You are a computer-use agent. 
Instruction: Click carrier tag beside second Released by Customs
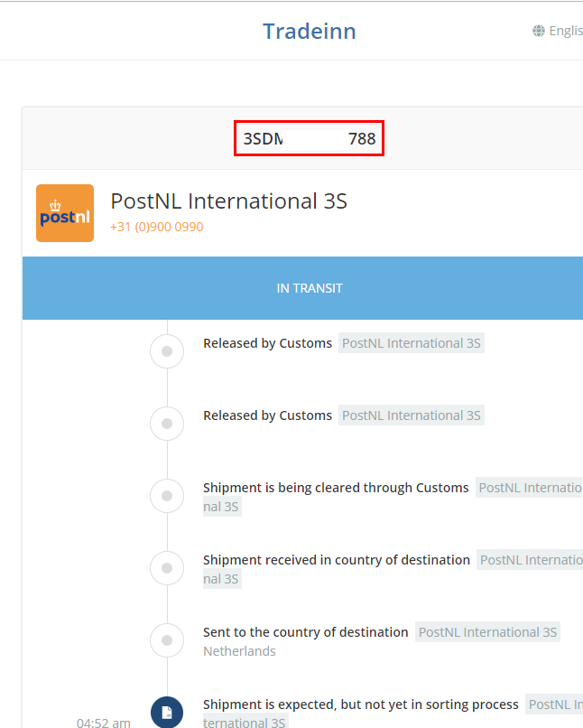pyautogui.click(x=412, y=415)
